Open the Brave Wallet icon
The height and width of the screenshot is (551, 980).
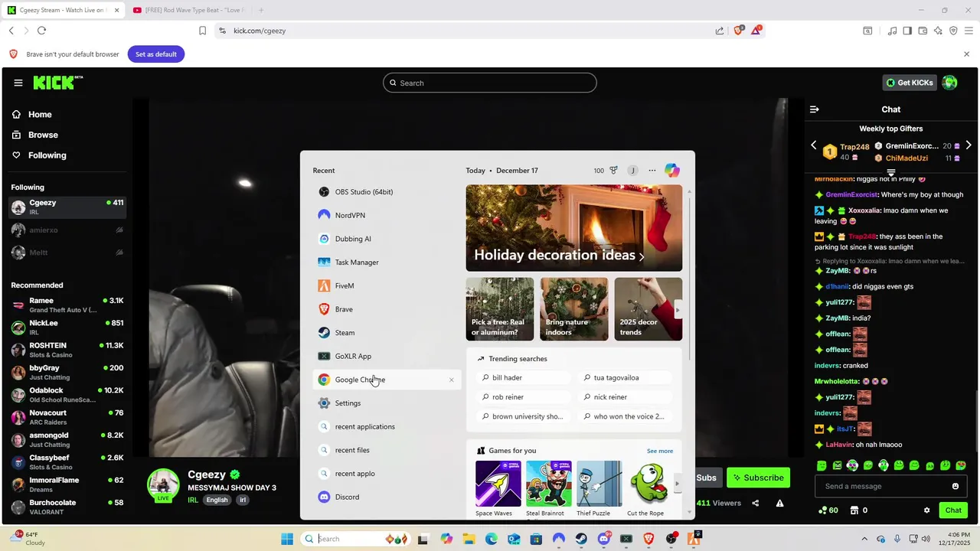click(923, 31)
